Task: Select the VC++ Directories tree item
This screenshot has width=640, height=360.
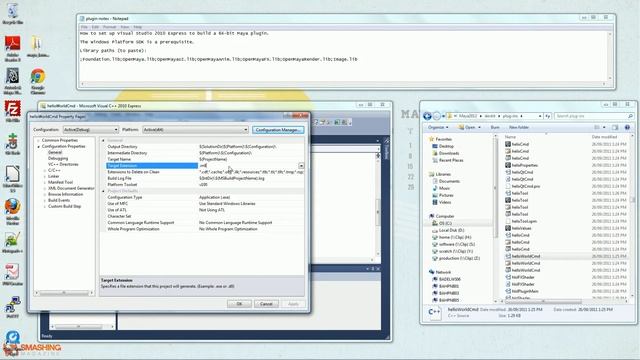Action: [x=63, y=164]
